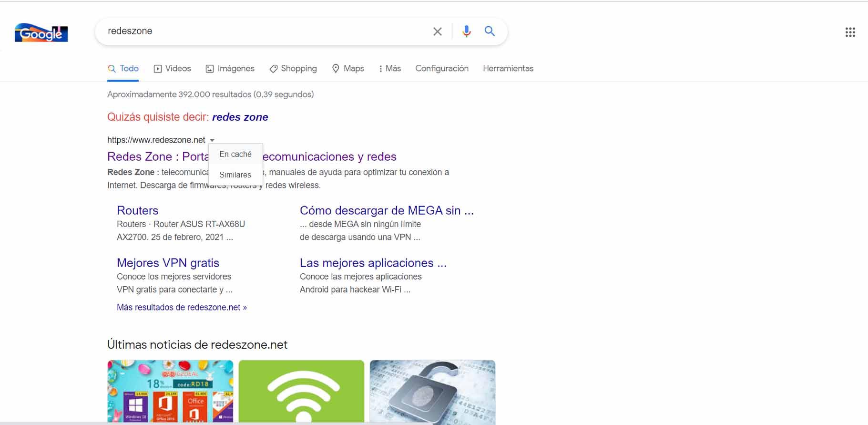
Task: Open the Routers sitelink
Action: tap(137, 210)
